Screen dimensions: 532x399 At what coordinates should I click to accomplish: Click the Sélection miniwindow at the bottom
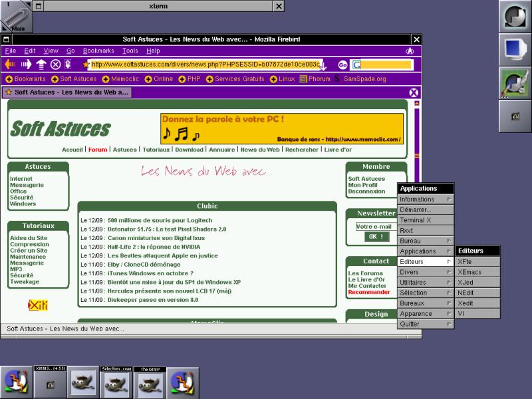[x=116, y=382]
